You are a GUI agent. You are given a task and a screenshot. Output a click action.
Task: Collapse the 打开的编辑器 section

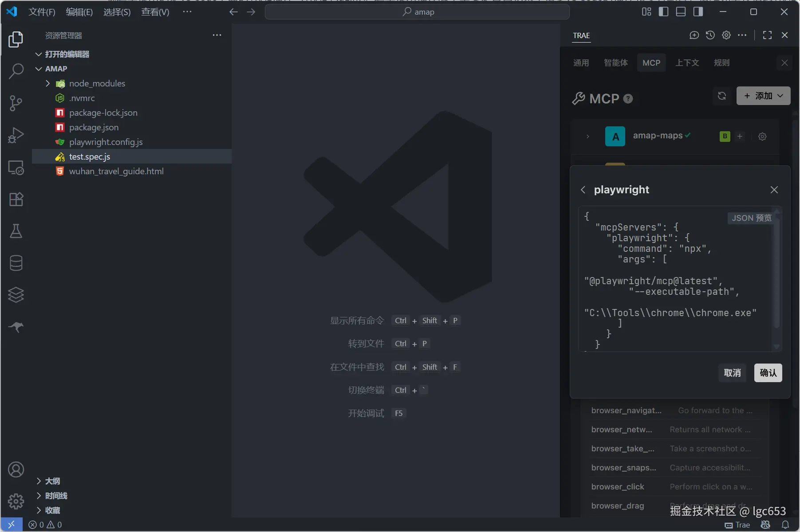(x=39, y=54)
